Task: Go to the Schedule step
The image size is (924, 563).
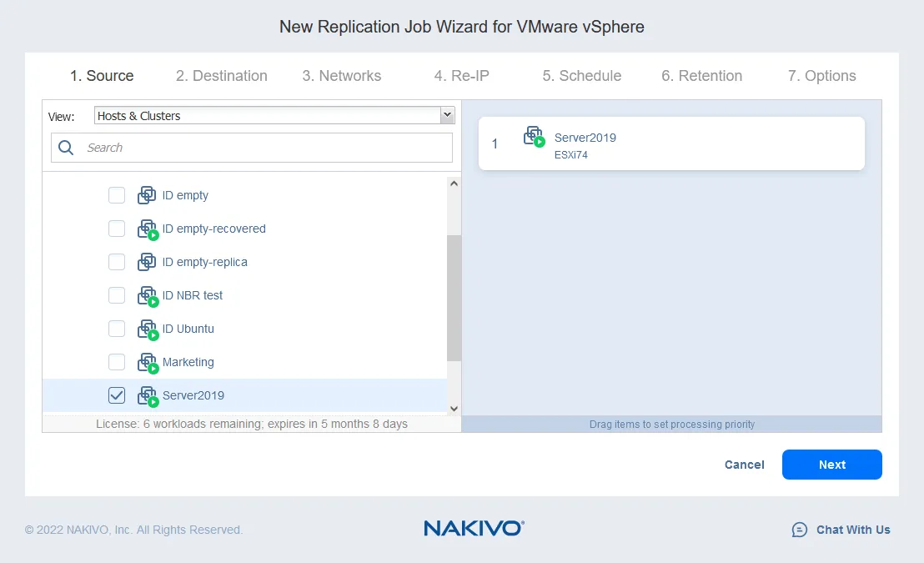Action: [580, 75]
